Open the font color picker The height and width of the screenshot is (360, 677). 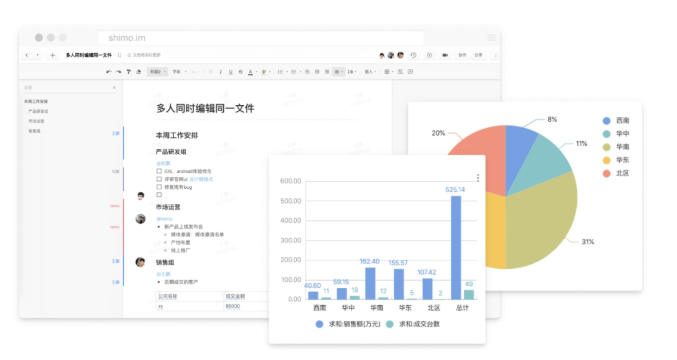tap(251, 72)
